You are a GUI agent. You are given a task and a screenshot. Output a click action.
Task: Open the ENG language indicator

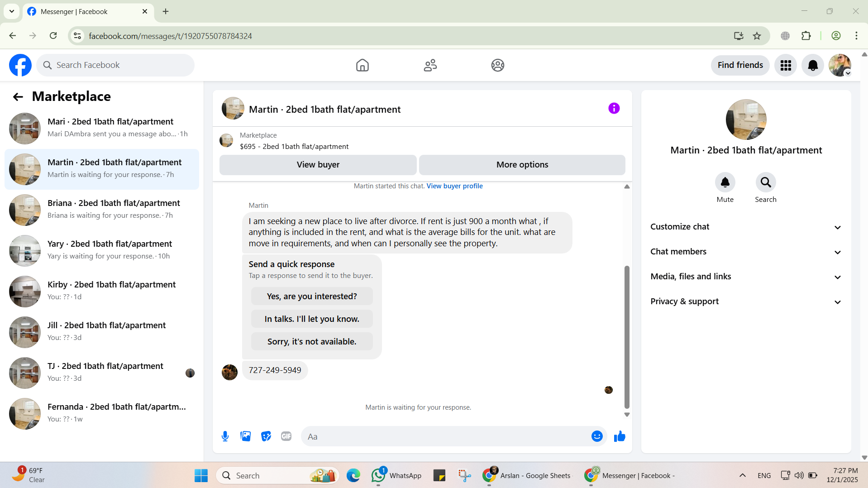[x=764, y=475]
